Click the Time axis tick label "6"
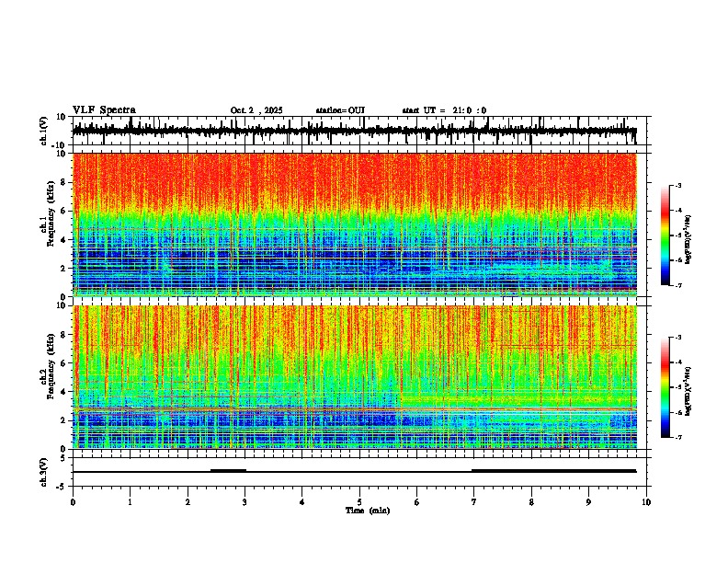The width and height of the screenshot is (728, 563). (416, 502)
